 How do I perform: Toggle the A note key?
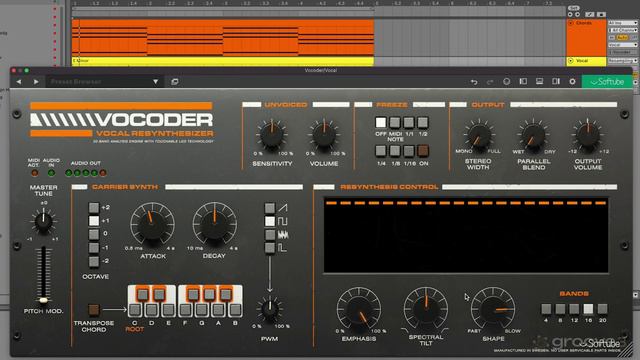click(x=218, y=310)
